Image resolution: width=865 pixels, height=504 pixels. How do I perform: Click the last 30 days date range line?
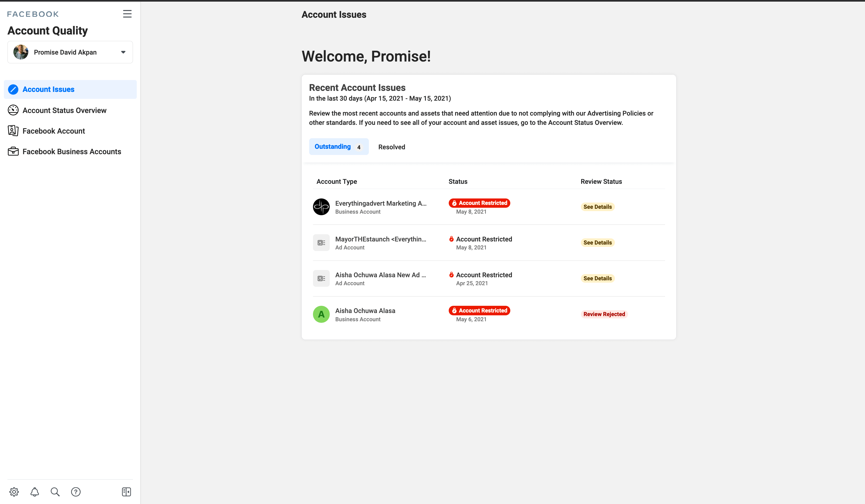(x=380, y=99)
